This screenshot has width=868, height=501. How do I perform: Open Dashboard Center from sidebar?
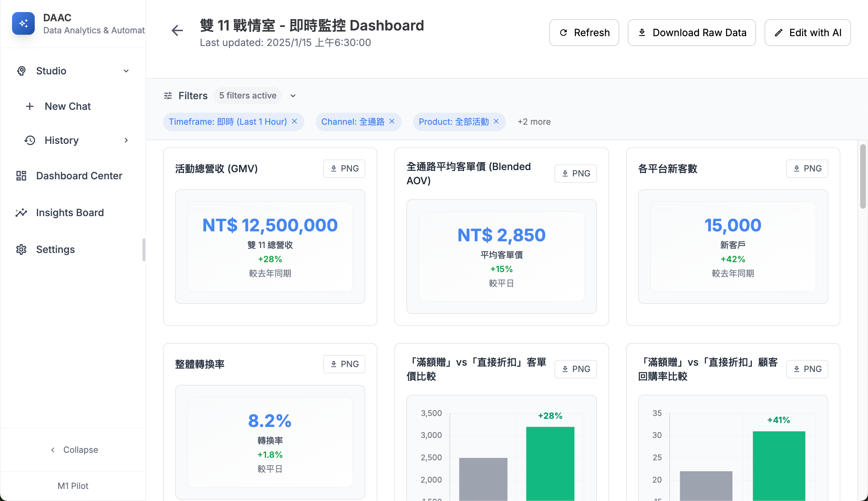[79, 176]
